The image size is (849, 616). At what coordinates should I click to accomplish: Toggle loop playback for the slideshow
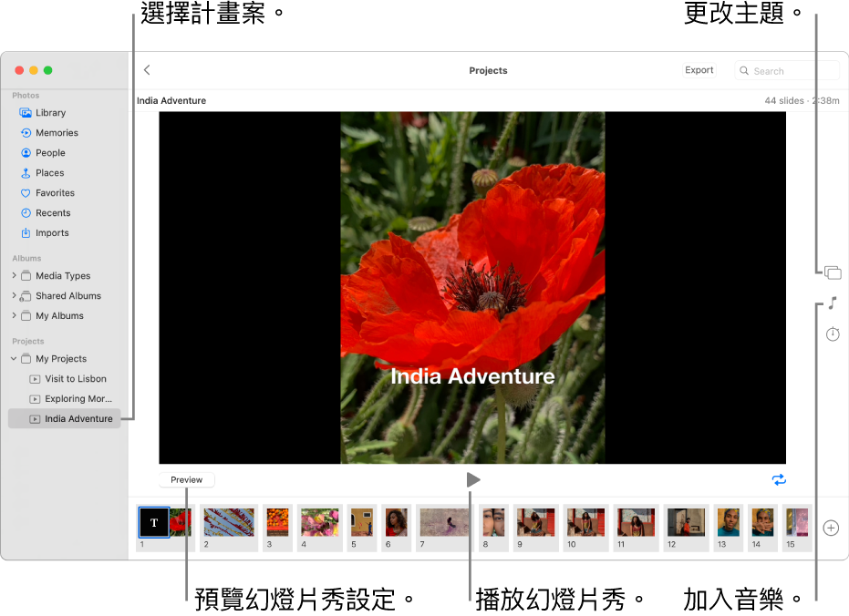pos(779,478)
